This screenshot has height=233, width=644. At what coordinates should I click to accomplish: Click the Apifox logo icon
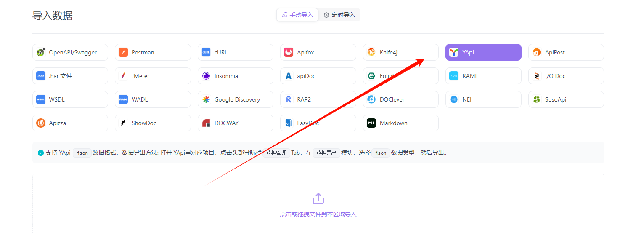[289, 52]
